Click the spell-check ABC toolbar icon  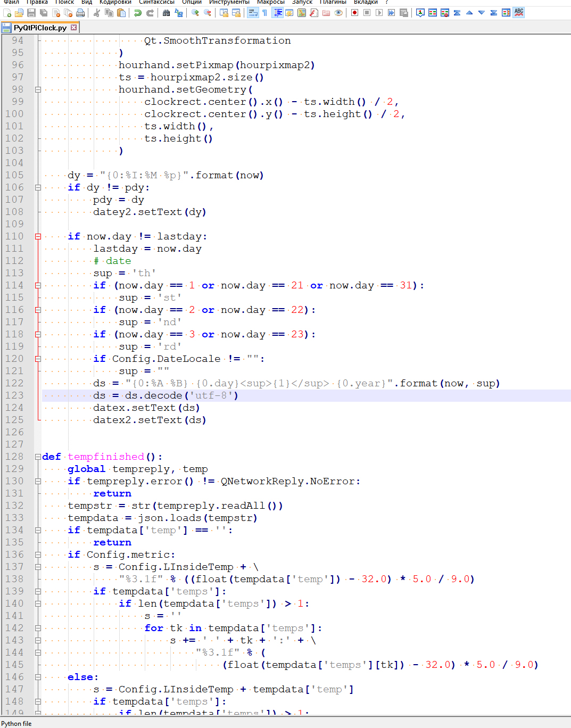click(x=519, y=12)
